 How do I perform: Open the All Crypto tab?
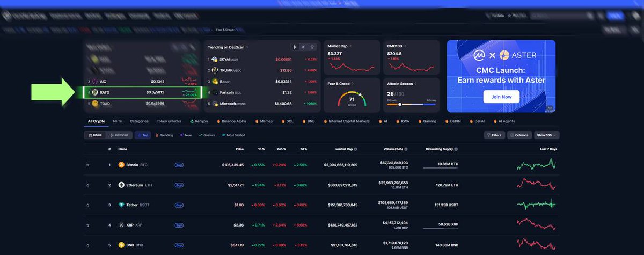click(x=97, y=121)
